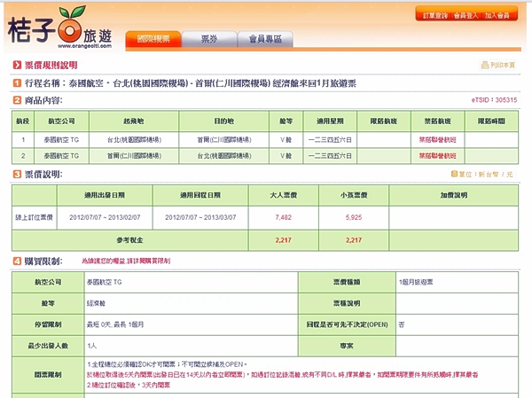Click the 加入會員 link
The width and height of the screenshot is (532, 398).
point(497,15)
